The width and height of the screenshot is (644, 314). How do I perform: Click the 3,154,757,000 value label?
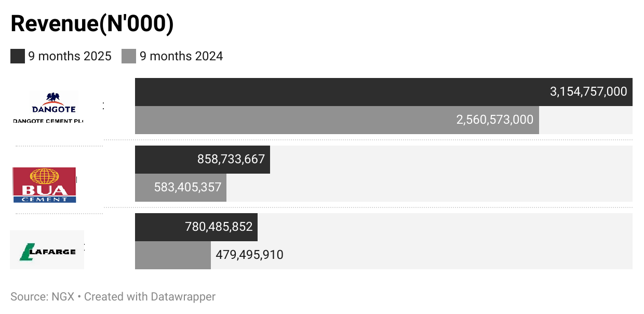tap(588, 92)
